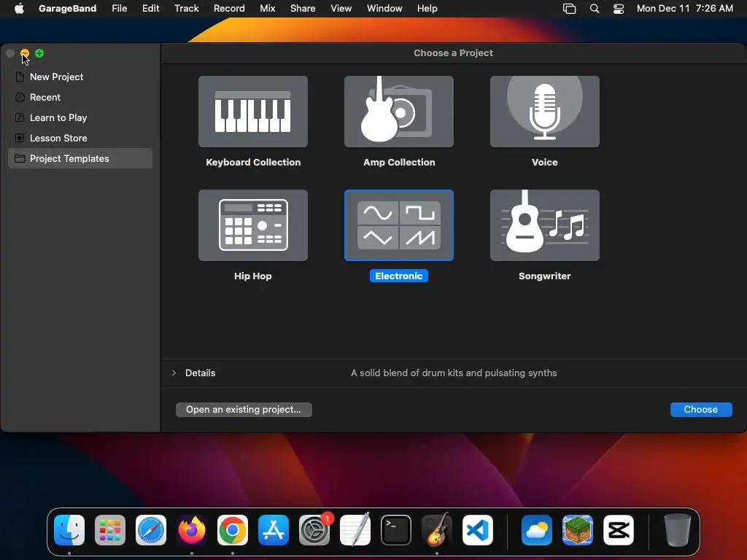The image size is (747, 560).
Task: Click the Songwriter template name label
Action: [544, 276]
